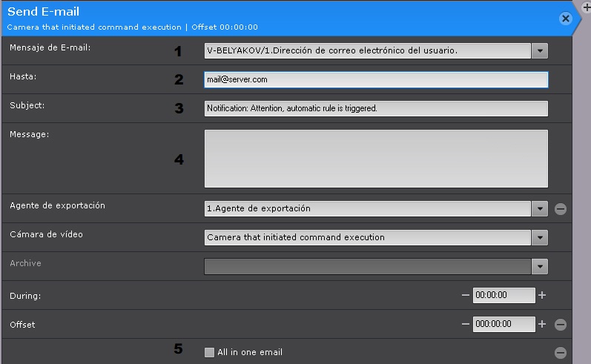The width and height of the screenshot is (591, 364).
Task: Click inside the Message text area
Action: (376, 158)
